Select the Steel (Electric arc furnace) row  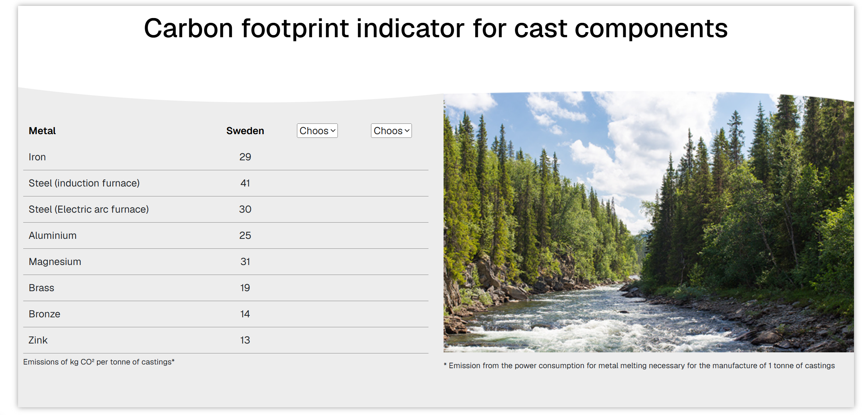(x=225, y=209)
